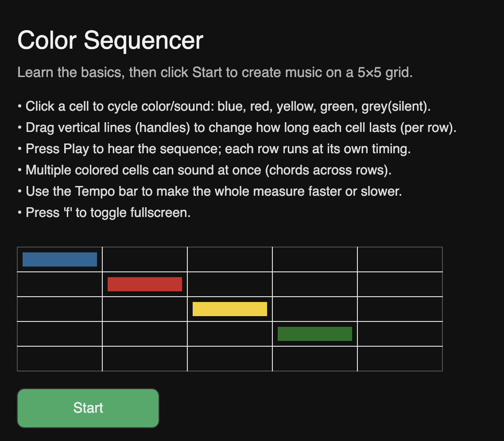Click the empty cell right of the green cell
Image resolution: width=504 pixels, height=441 pixels.
coord(400,334)
